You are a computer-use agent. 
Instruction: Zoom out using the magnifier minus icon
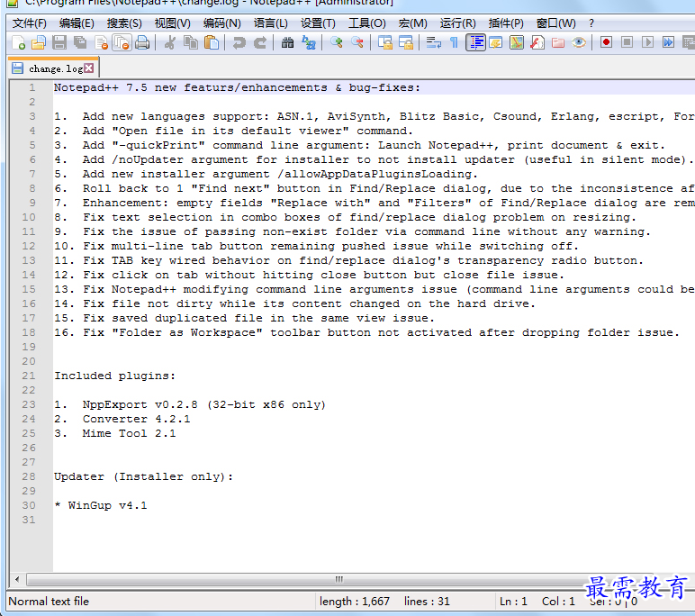point(357,42)
